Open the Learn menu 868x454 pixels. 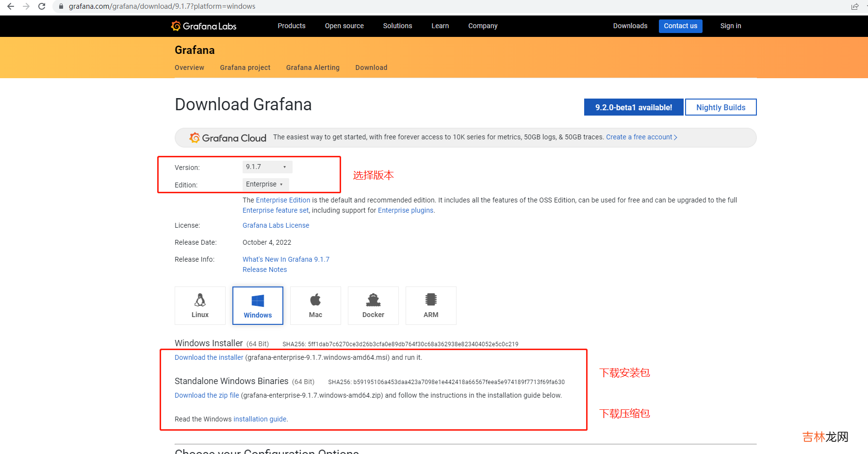pos(440,26)
